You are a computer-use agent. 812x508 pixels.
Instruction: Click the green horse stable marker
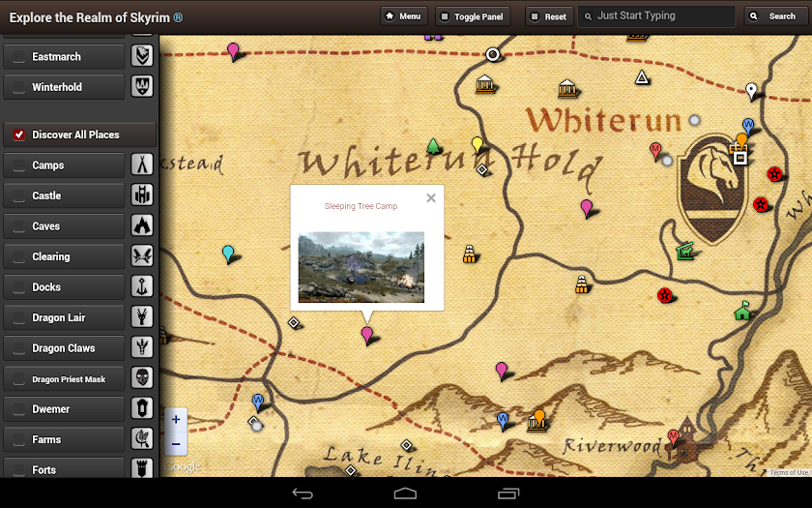click(685, 251)
